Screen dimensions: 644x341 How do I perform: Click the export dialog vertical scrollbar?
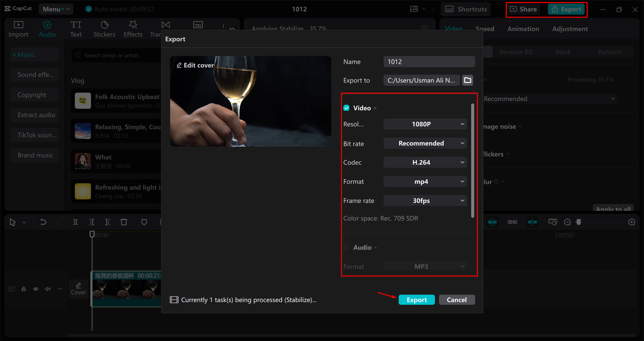point(472,160)
